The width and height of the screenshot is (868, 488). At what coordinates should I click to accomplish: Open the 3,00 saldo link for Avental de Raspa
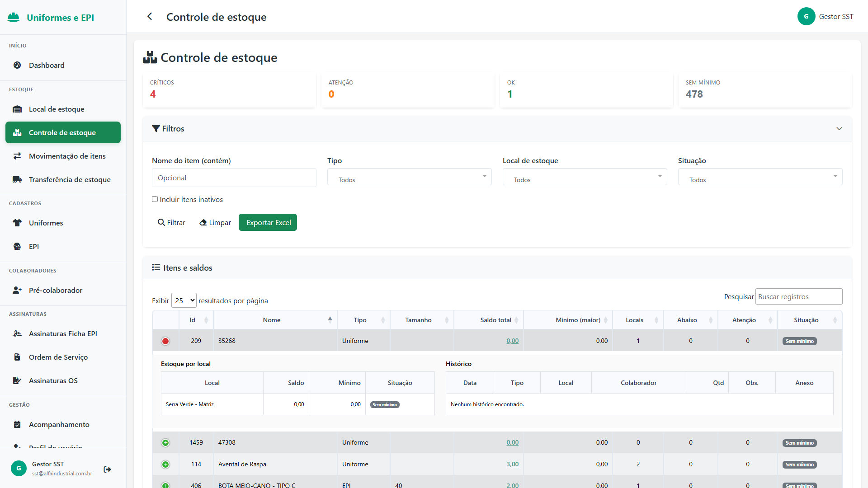pos(512,465)
